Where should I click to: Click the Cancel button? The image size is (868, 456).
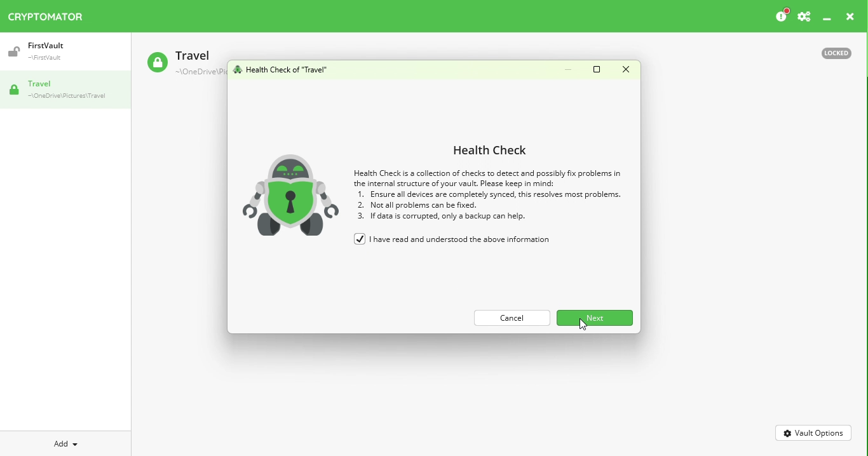point(512,318)
